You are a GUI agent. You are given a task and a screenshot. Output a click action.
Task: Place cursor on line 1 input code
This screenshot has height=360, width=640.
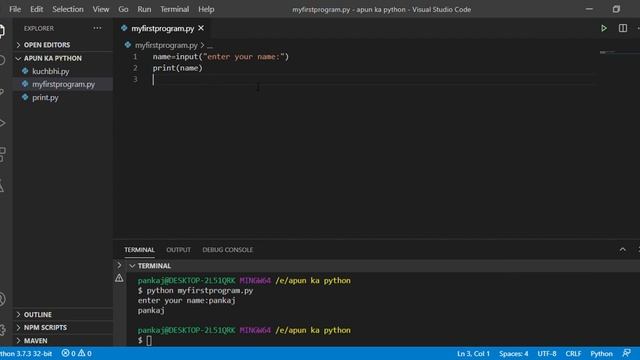220,57
